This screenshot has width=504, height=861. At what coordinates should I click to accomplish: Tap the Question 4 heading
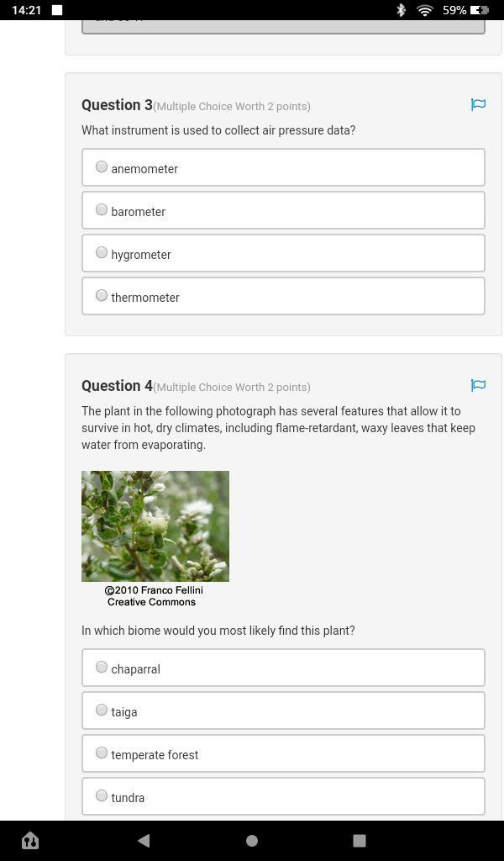coord(117,386)
